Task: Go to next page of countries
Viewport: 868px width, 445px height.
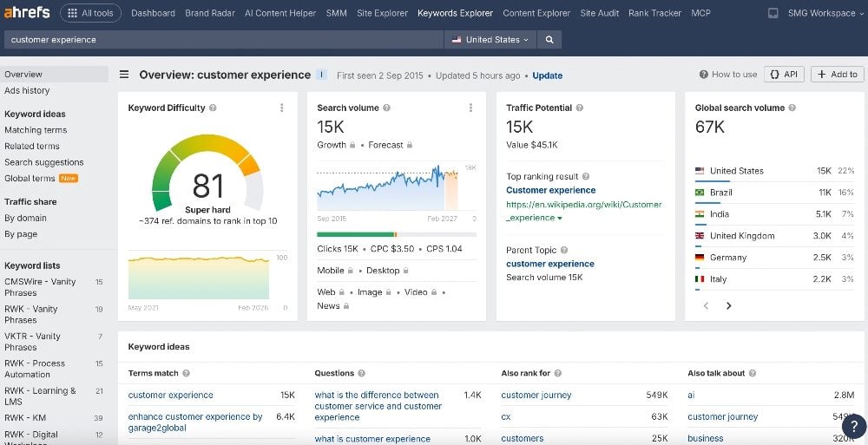Action: [728, 305]
